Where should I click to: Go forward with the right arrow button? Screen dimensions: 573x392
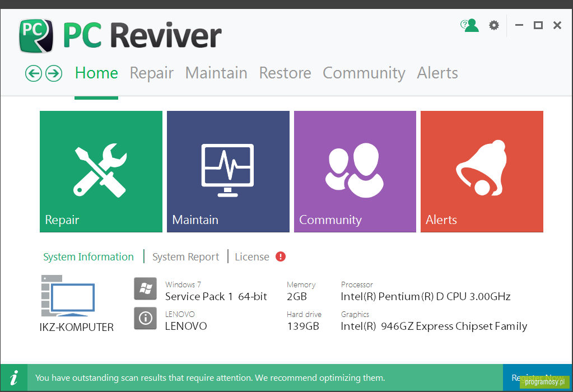click(54, 73)
